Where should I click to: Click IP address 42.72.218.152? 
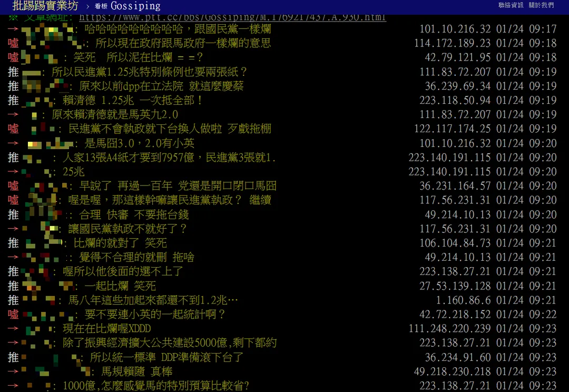pos(455,315)
